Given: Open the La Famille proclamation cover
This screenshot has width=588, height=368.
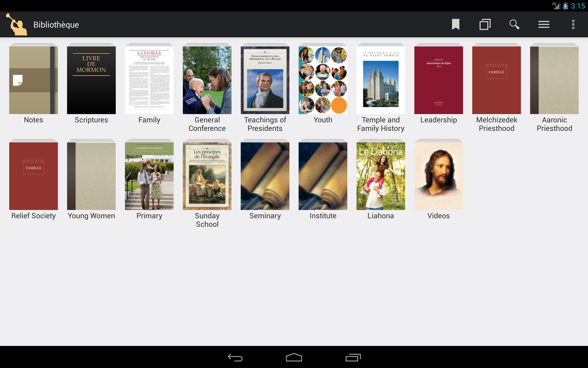Looking at the screenshot, I should click(149, 80).
